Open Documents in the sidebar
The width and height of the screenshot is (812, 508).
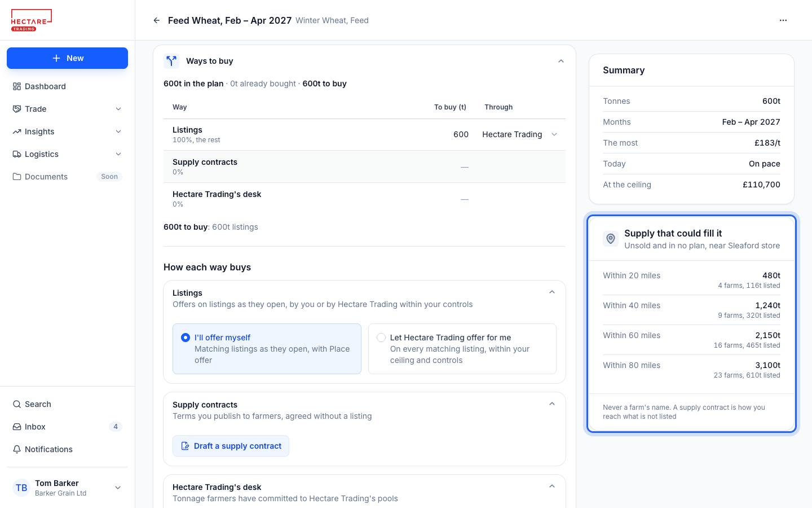[x=67, y=177]
